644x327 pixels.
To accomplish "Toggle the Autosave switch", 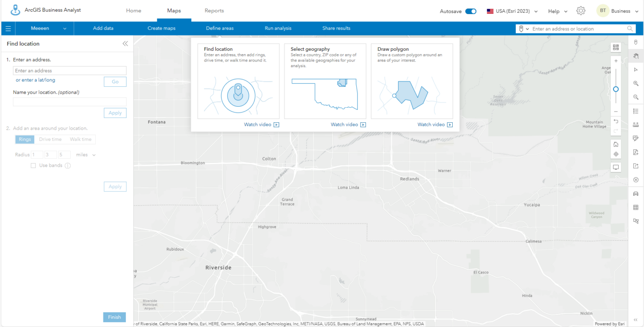I will pyautogui.click(x=471, y=11).
